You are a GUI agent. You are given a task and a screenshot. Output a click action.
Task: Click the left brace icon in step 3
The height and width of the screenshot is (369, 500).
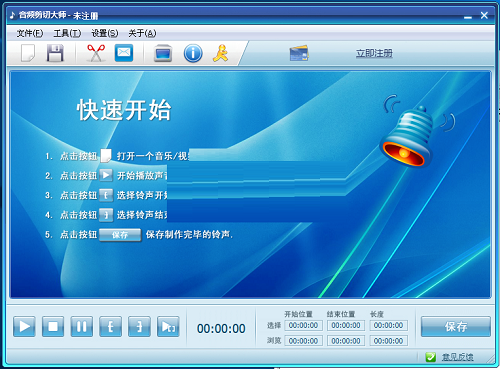(106, 195)
